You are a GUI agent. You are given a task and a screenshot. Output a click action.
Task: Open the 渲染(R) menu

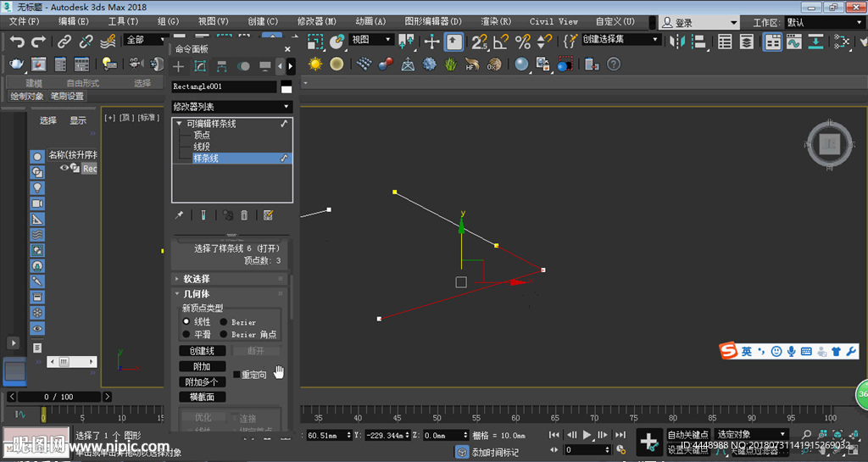(x=496, y=21)
